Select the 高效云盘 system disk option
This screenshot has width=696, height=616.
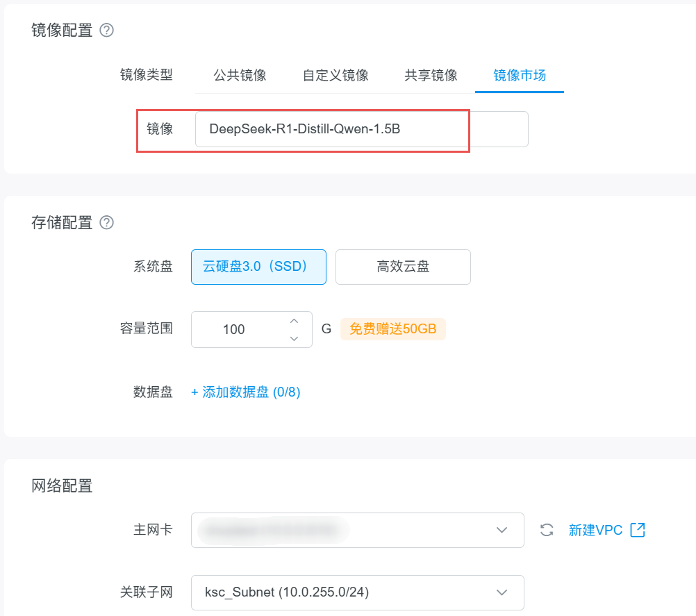point(403,267)
